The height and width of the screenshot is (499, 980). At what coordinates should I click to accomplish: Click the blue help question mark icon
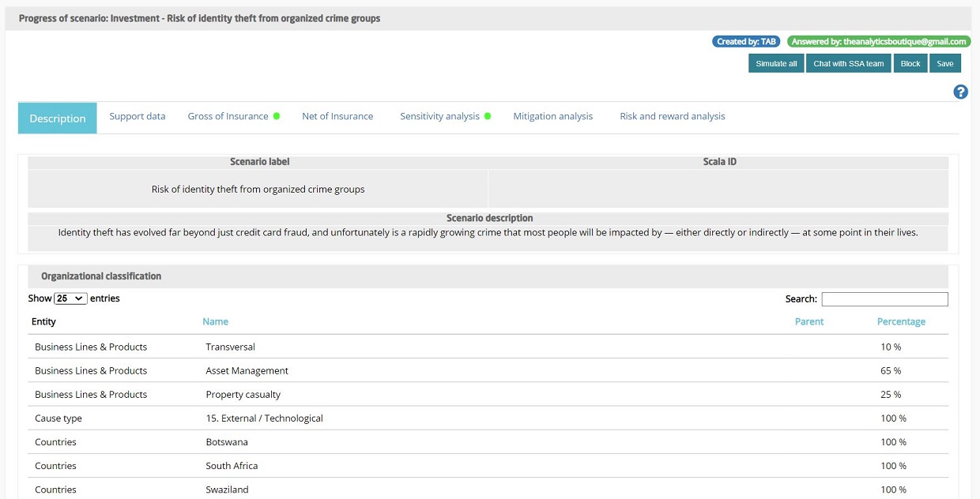[x=960, y=92]
